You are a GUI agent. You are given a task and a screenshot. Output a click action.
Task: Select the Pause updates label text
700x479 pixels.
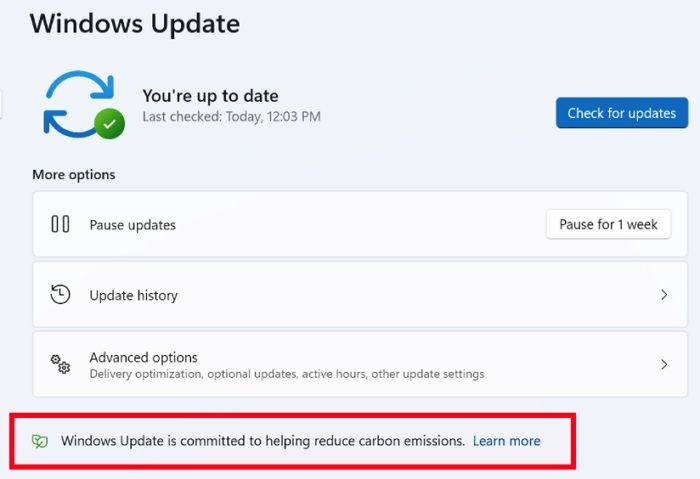click(133, 225)
